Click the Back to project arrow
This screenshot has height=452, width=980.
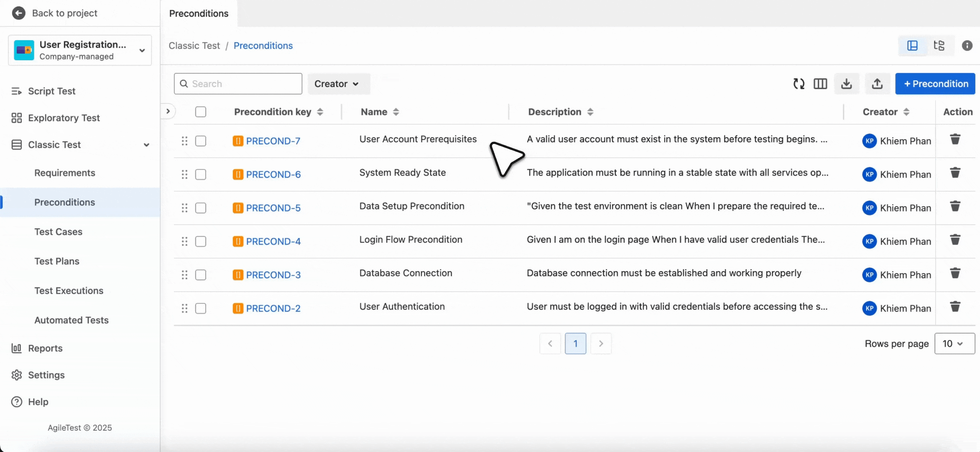18,13
